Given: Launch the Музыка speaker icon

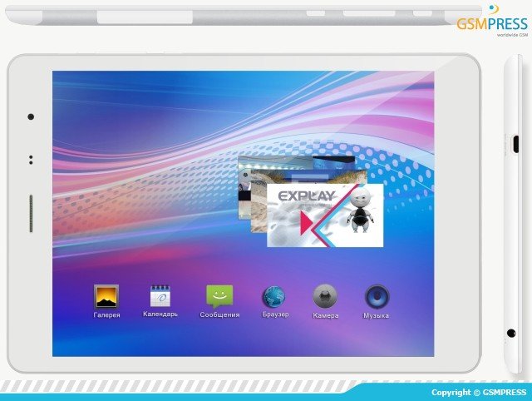Looking at the screenshot, I should click(377, 297).
